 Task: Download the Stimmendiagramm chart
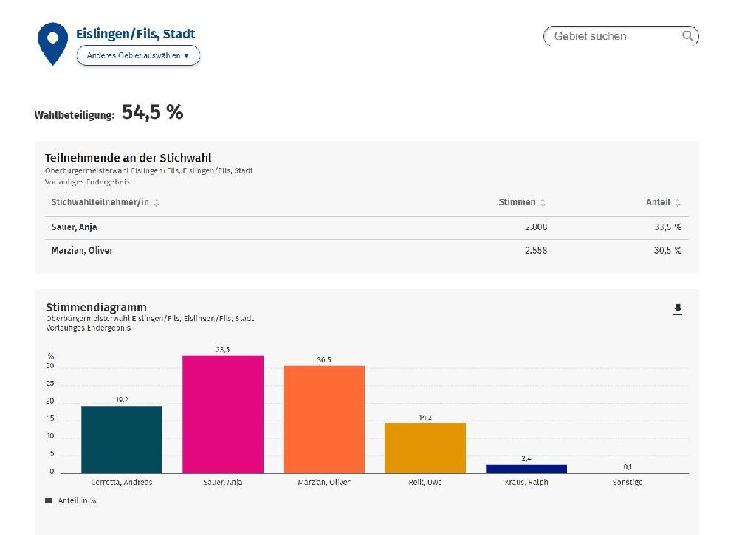678,310
